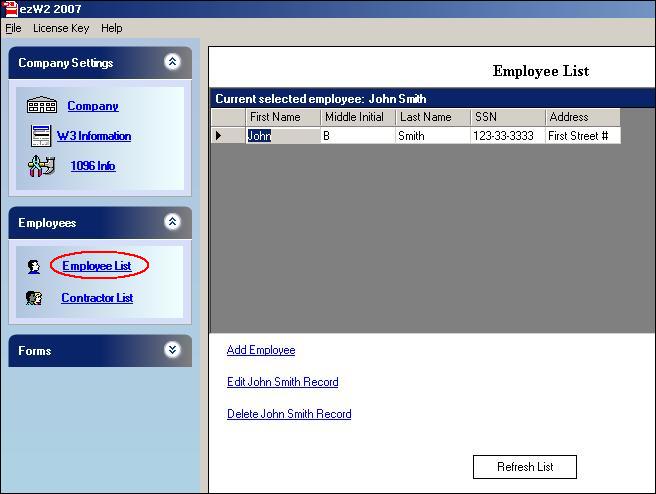Image resolution: width=656 pixels, height=494 pixels.
Task: Open the License Key menu
Action: point(61,28)
